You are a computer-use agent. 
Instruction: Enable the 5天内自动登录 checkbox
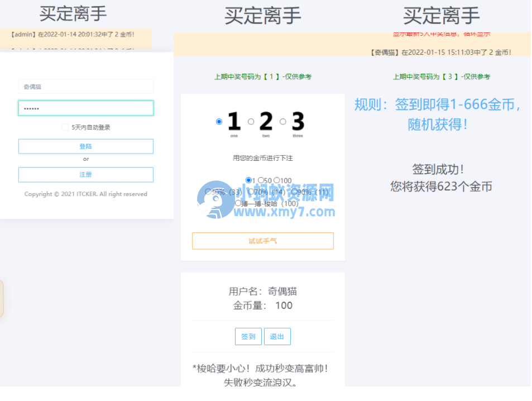coord(65,127)
